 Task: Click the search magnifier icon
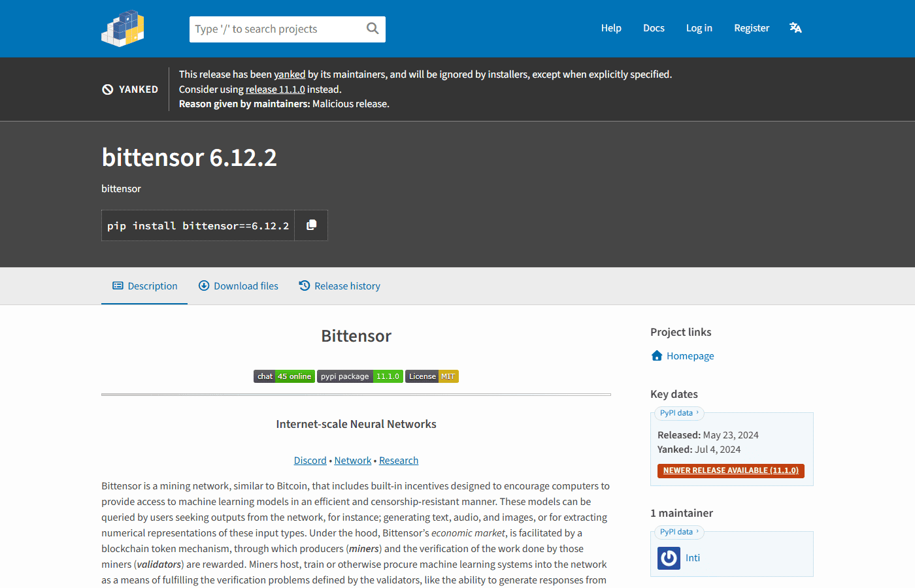373,29
